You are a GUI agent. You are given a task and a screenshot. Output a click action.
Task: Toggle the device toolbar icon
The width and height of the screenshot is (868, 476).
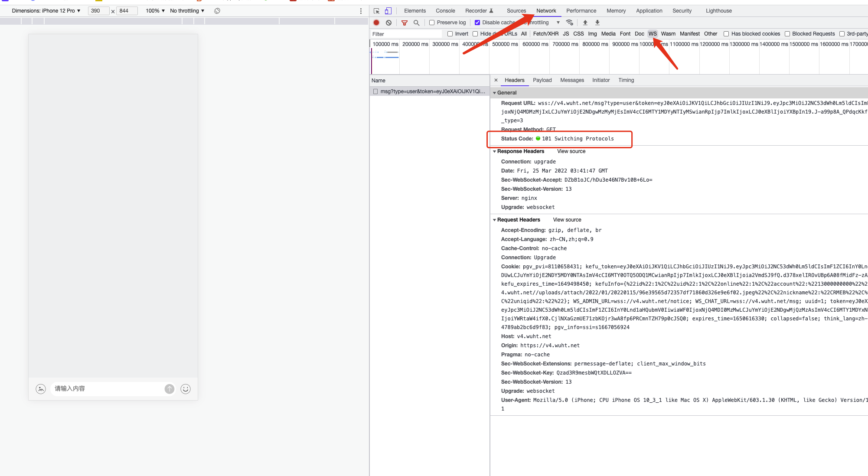[x=388, y=11]
